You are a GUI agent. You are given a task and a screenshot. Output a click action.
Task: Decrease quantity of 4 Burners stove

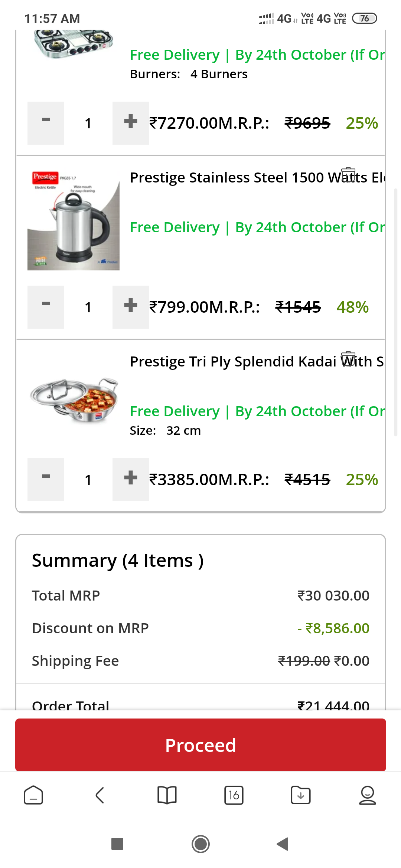coord(46,123)
